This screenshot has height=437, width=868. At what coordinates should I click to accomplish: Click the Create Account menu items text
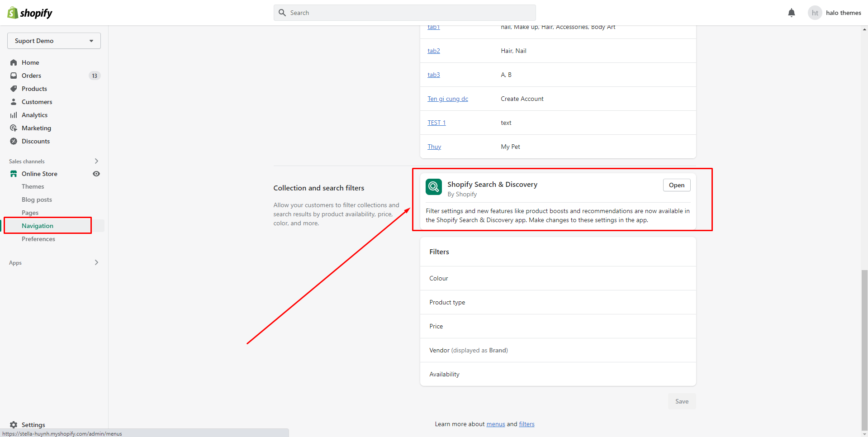pyautogui.click(x=522, y=99)
